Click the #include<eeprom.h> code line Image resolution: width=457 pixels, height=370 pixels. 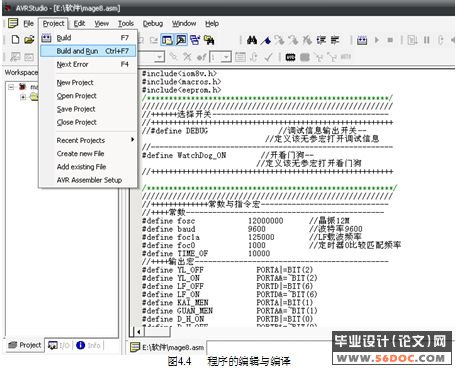click(182, 90)
